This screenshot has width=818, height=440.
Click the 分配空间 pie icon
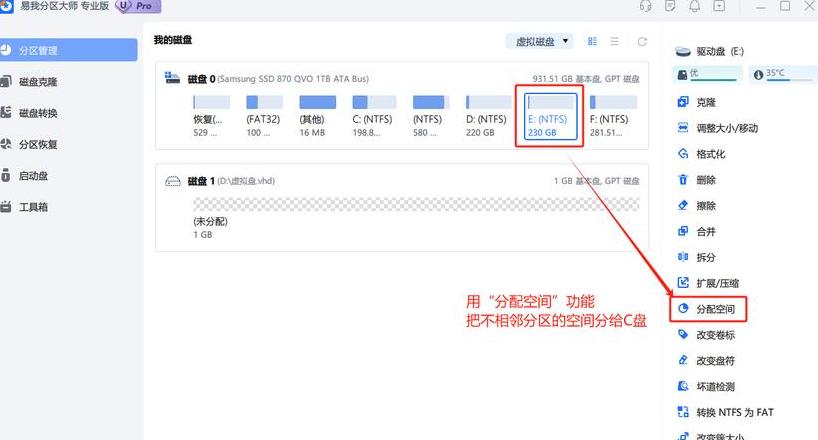point(683,308)
